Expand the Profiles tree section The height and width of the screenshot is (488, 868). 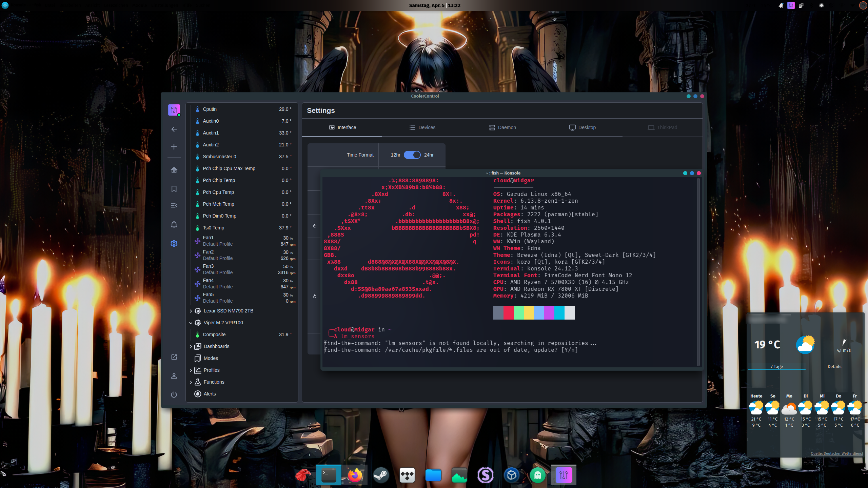[191, 370]
